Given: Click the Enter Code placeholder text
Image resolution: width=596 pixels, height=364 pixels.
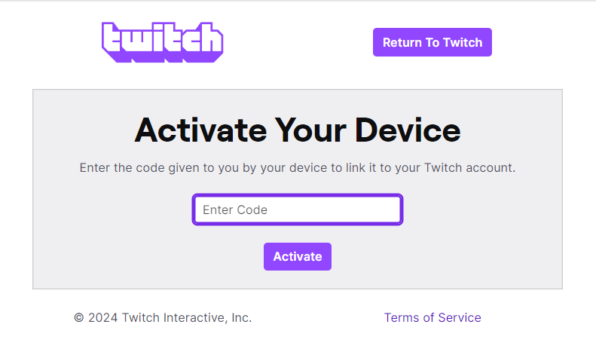Looking at the screenshot, I should (x=235, y=210).
